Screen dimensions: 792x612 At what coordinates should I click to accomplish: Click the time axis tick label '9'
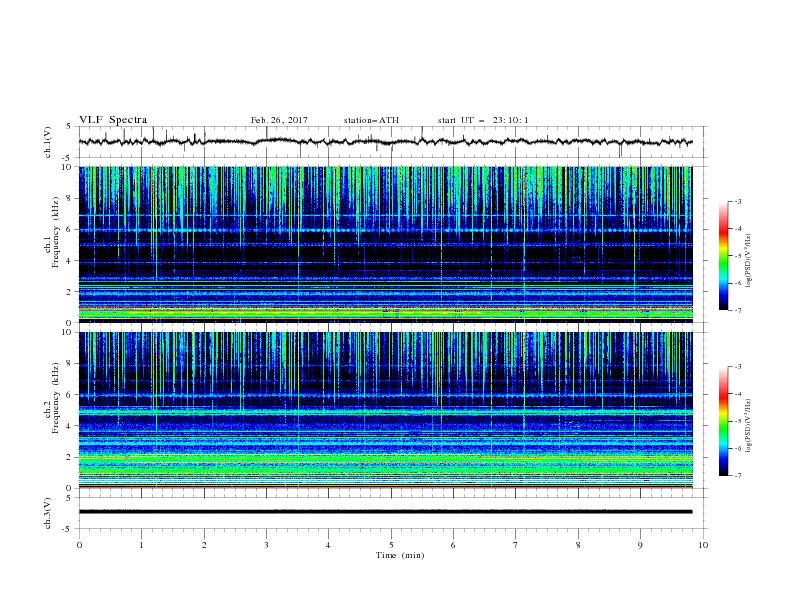[x=640, y=545]
